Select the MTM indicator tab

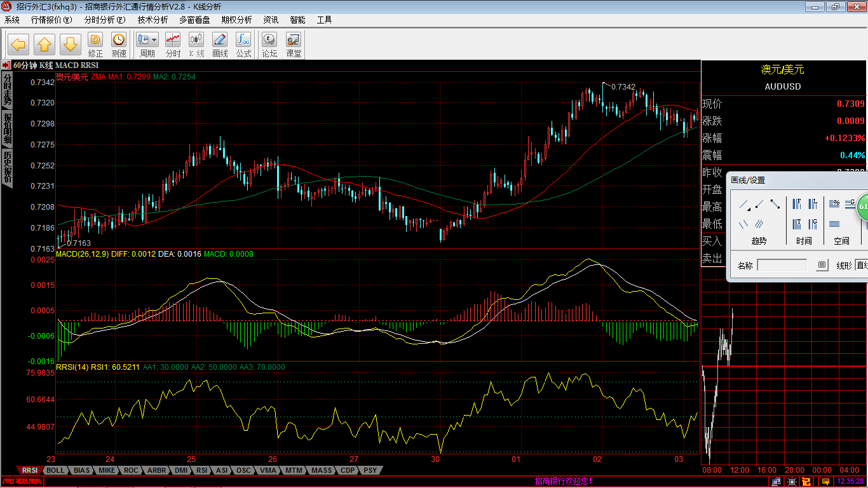pyautogui.click(x=294, y=471)
